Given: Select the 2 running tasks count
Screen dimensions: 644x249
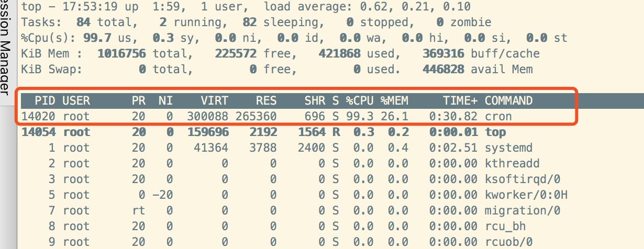Looking at the screenshot, I should (x=163, y=22).
